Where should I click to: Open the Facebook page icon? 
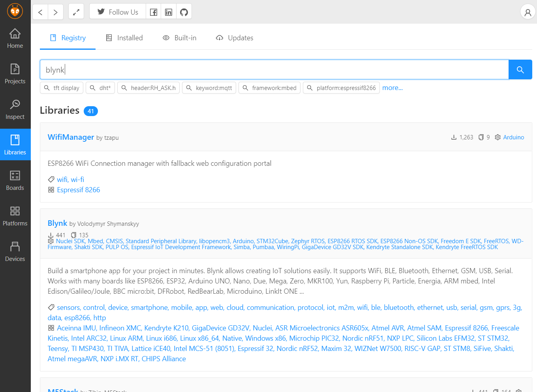pyautogui.click(x=154, y=12)
